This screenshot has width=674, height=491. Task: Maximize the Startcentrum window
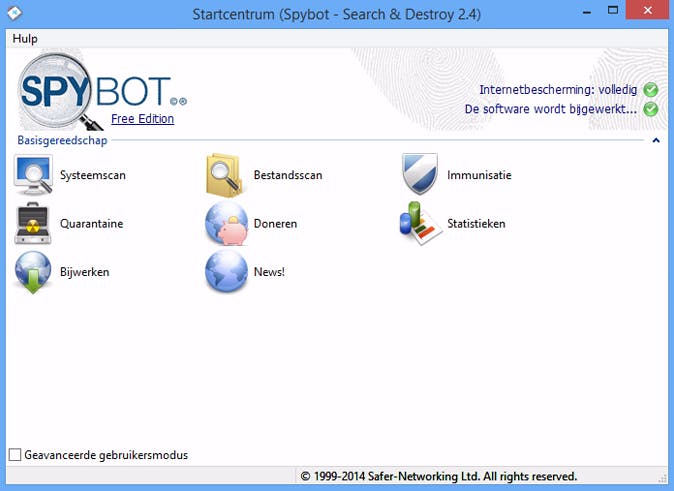point(613,10)
